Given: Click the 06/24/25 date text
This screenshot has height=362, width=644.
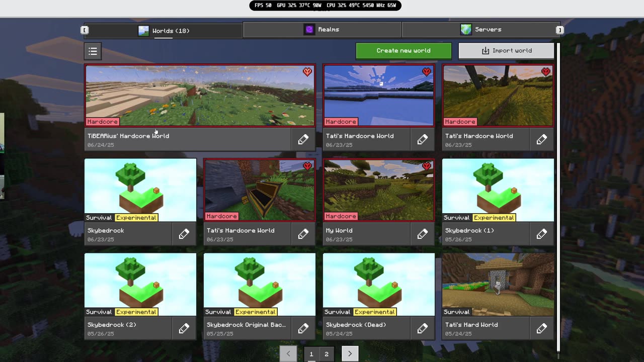Looking at the screenshot, I should (101, 145).
